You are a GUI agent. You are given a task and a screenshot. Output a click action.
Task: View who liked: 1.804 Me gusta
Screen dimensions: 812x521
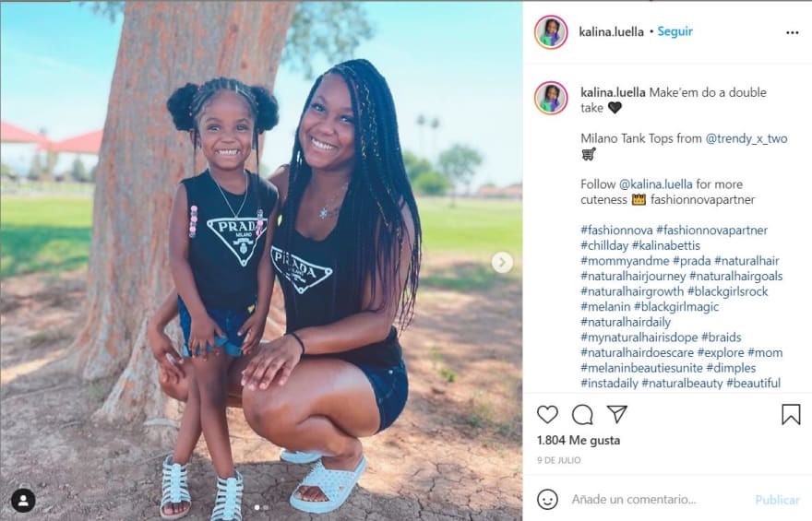(579, 440)
